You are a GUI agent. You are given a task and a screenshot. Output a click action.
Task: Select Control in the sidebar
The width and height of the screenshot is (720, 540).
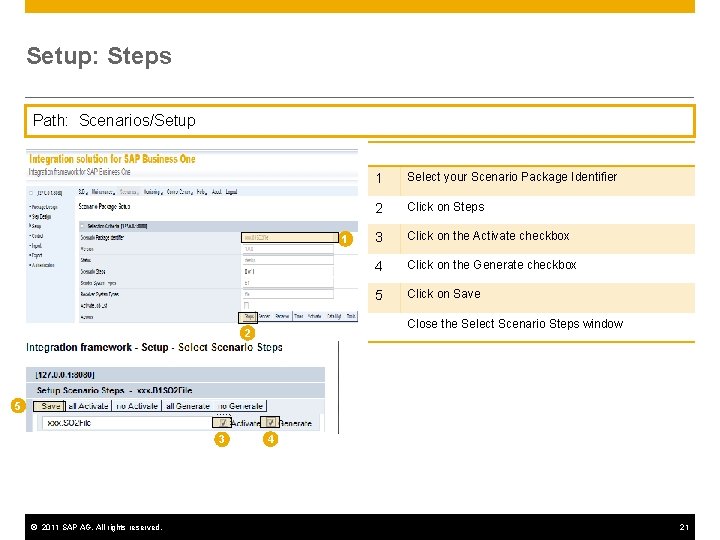click(x=36, y=236)
